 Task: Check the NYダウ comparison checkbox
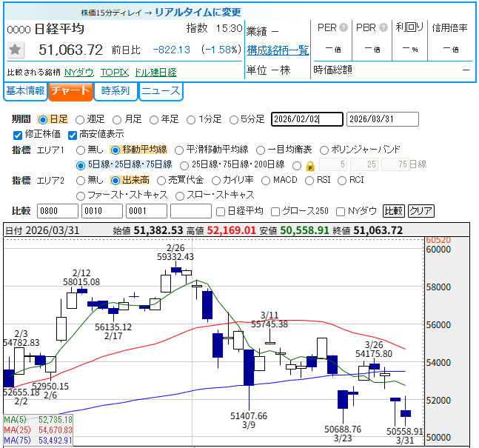tap(341, 211)
